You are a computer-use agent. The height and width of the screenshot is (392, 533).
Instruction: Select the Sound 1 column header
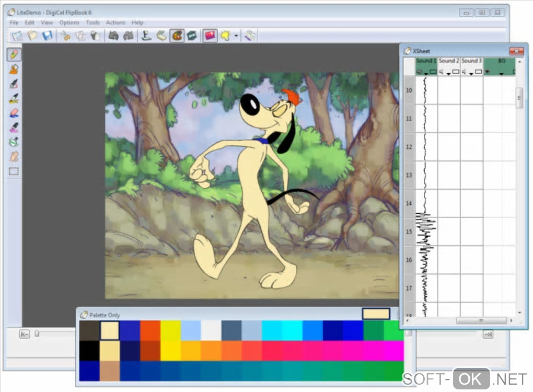(x=426, y=61)
